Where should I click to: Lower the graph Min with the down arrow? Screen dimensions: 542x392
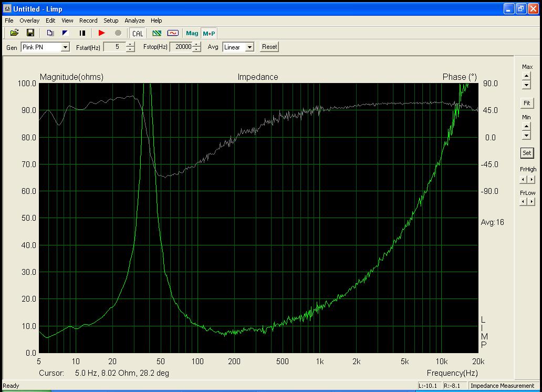[x=526, y=135]
